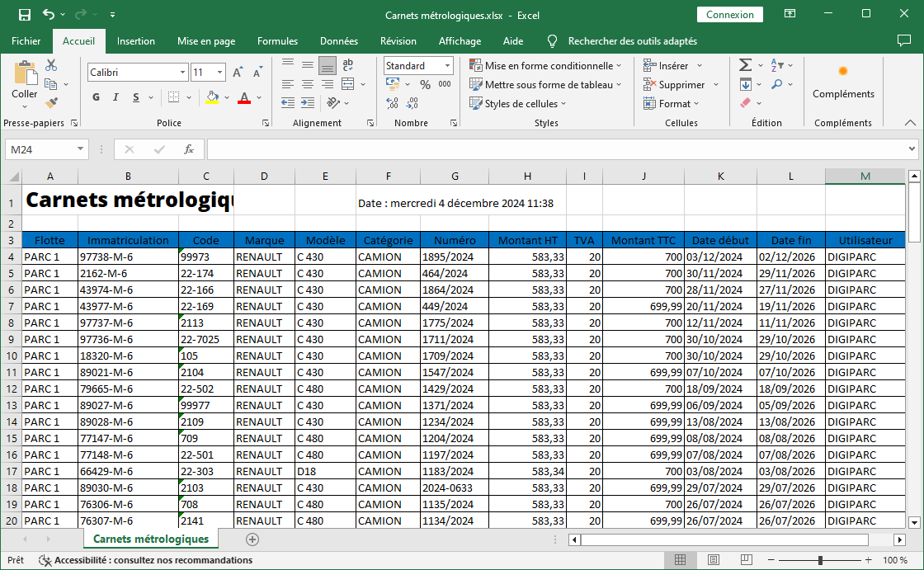Click the Name Box showing M24
This screenshot has width=924, height=570.
click(x=46, y=150)
